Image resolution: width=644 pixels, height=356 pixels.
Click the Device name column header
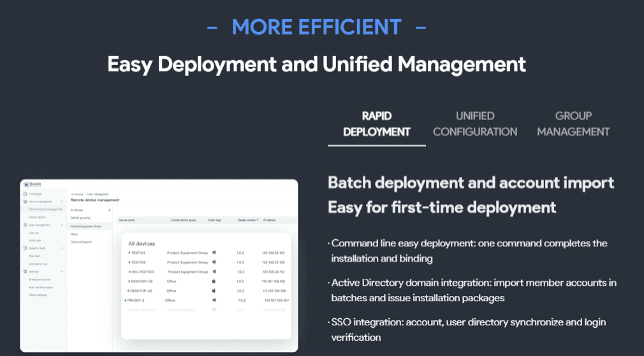click(x=126, y=220)
